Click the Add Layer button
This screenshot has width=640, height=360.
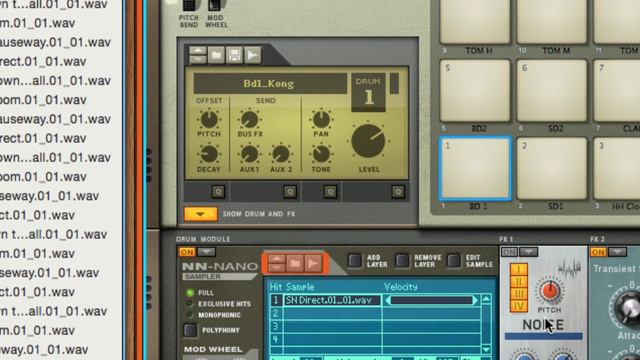tap(354, 261)
